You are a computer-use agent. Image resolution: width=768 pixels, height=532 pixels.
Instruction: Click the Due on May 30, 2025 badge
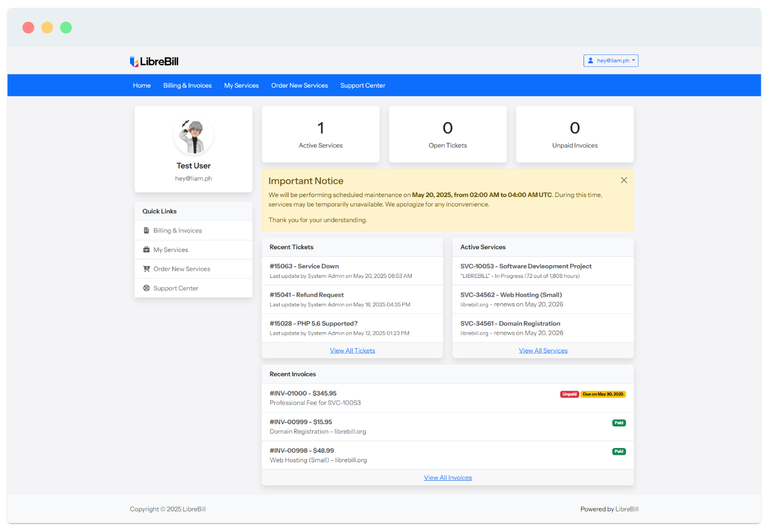click(603, 394)
